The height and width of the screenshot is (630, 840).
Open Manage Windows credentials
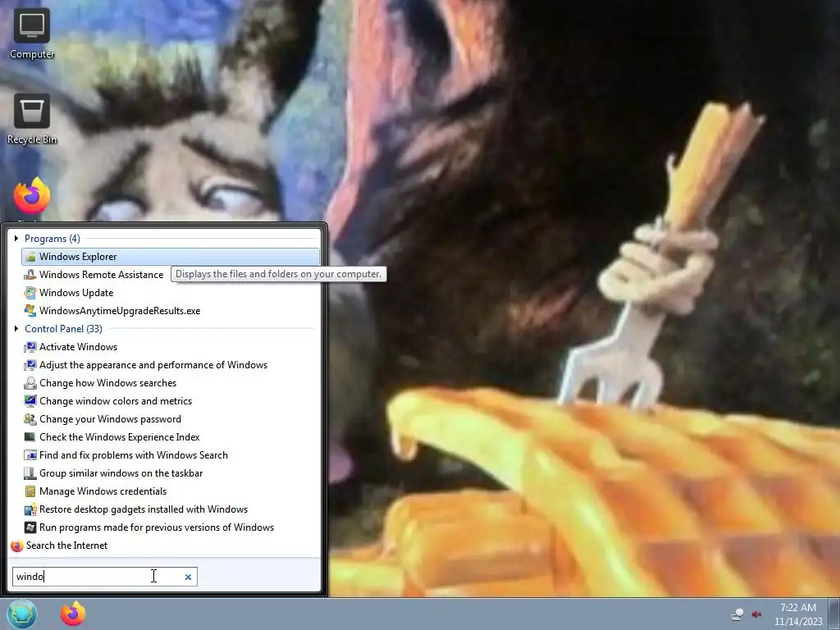(x=103, y=491)
